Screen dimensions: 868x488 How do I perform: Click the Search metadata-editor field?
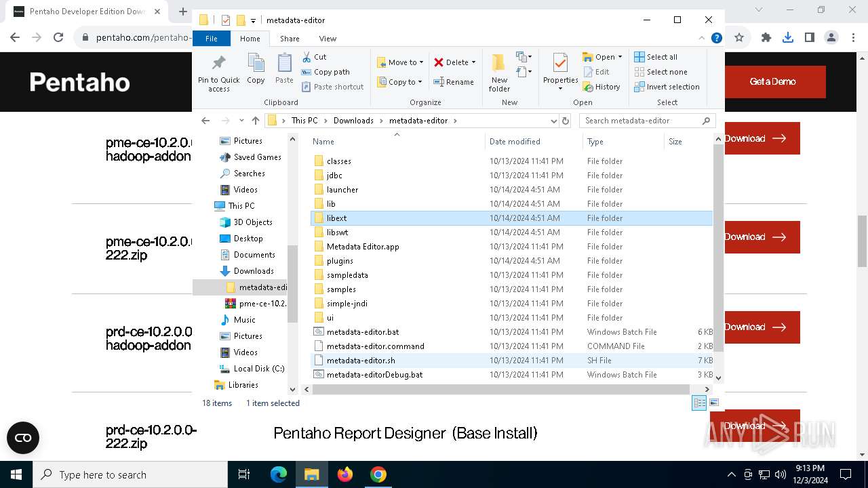tap(647, 121)
